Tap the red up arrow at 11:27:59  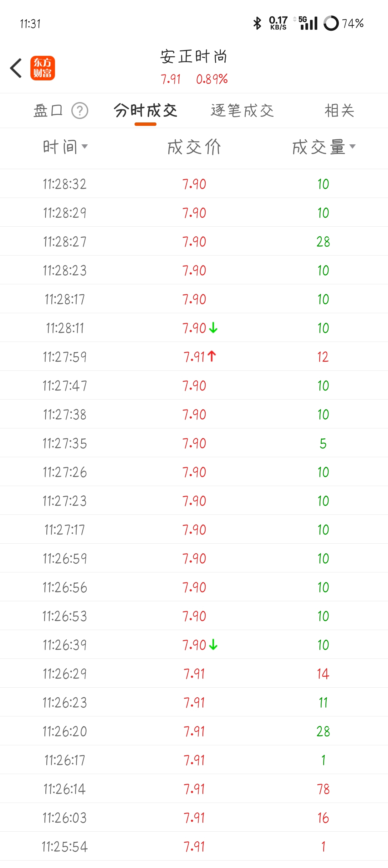(212, 356)
